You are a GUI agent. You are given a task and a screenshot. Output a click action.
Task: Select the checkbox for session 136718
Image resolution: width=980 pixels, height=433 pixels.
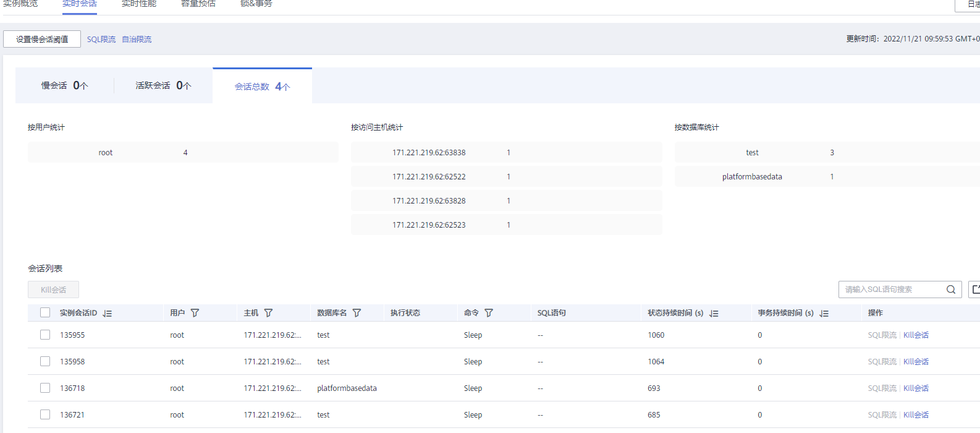45,388
